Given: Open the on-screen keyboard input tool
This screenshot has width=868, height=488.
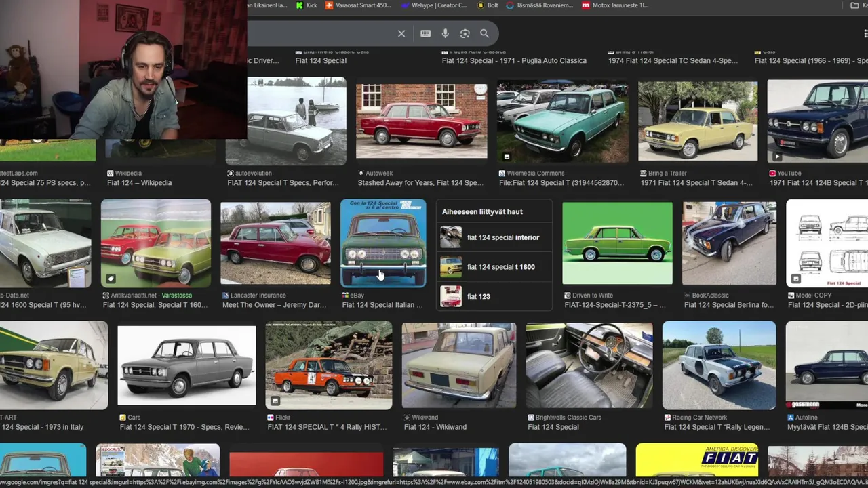Looking at the screenshot, I should [425, 33].
